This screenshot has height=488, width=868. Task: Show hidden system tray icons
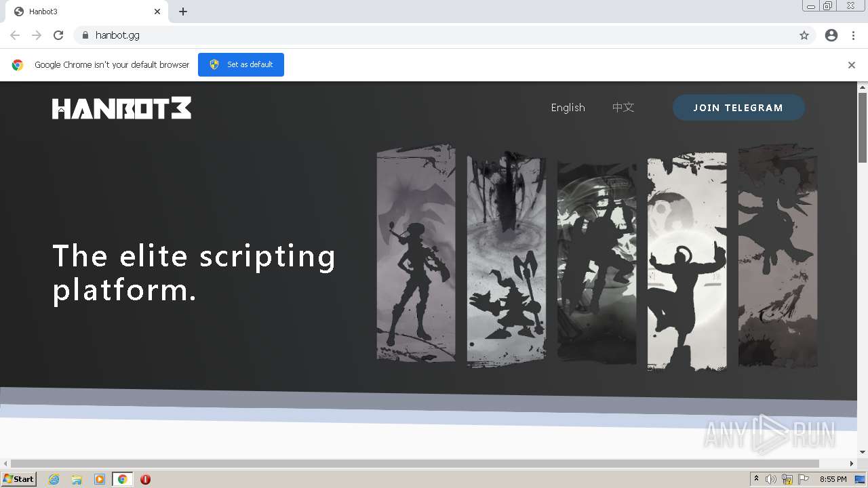(x=756, y=479)
